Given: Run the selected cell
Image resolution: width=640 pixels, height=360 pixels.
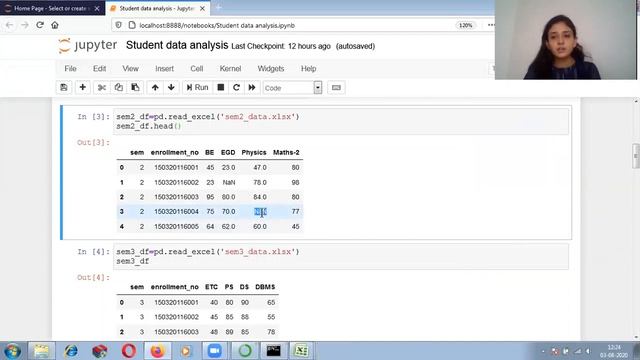Looking at the screenshot, I should pos(198,87).
